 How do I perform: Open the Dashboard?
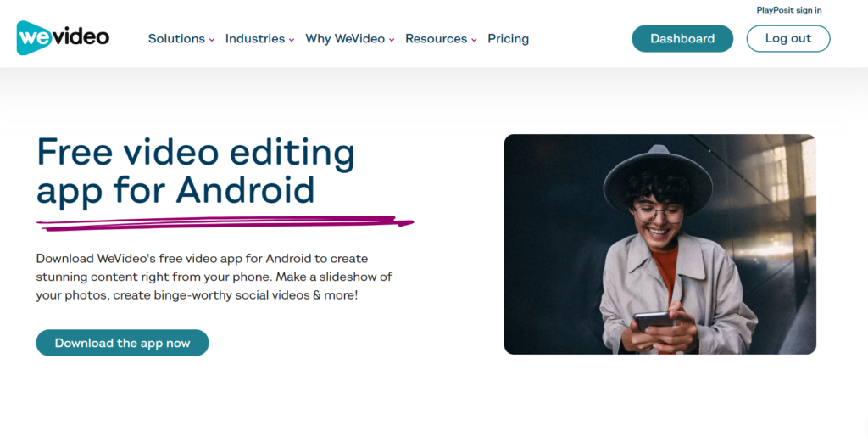tap(682, 39)
